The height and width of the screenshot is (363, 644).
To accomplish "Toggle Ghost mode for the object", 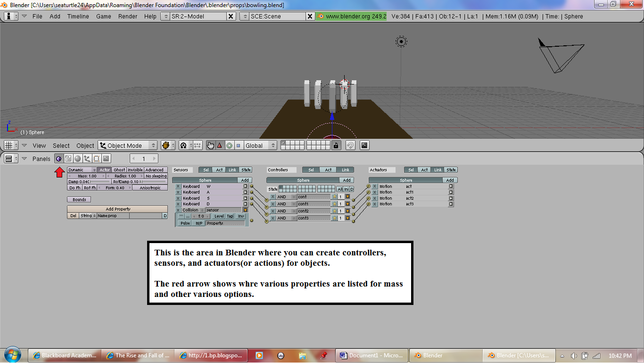I will click(x=119, y=170).
